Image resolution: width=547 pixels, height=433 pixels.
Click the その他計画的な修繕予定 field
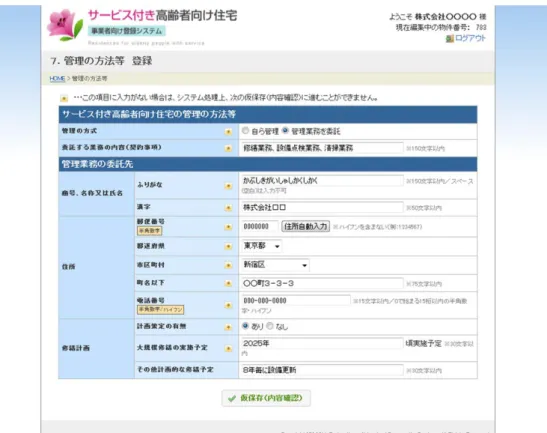click(322, 370)
